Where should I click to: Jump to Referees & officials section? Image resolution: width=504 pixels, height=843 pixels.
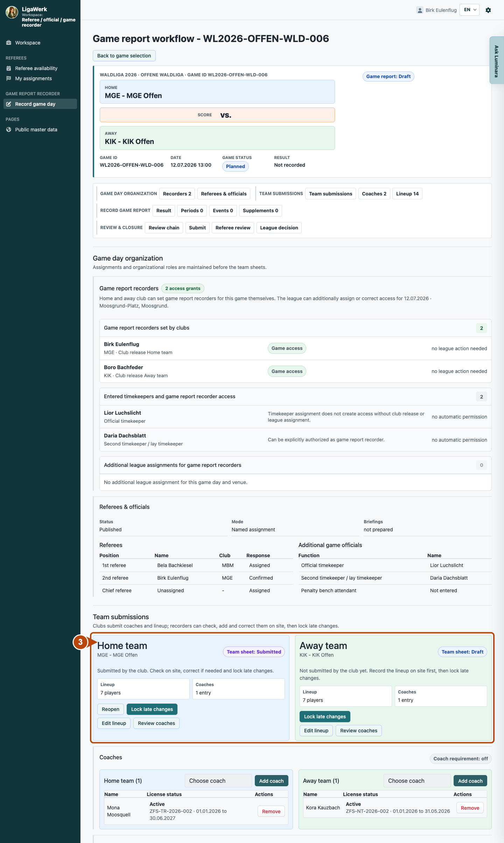point(224,194)
